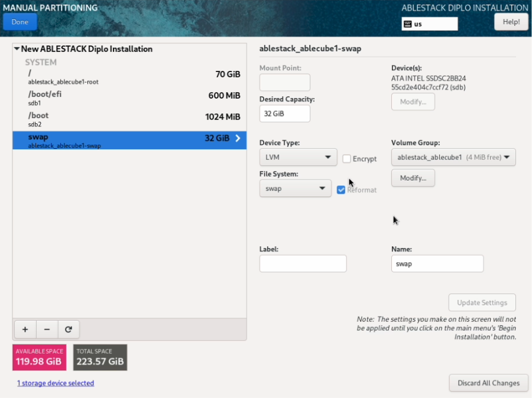Collapse New ABLESTACK Diplo Installation tree
The width and height of the screenshot is (532, 398).
tap(17, 49)
